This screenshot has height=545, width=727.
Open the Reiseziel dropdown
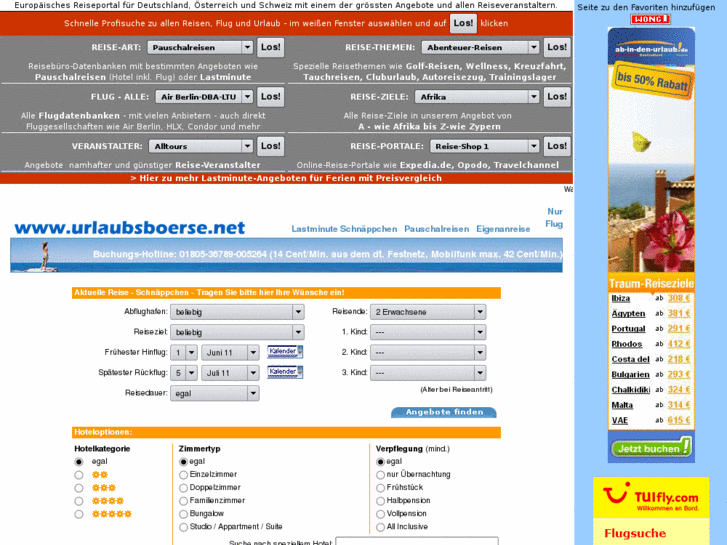click(237, 333)
